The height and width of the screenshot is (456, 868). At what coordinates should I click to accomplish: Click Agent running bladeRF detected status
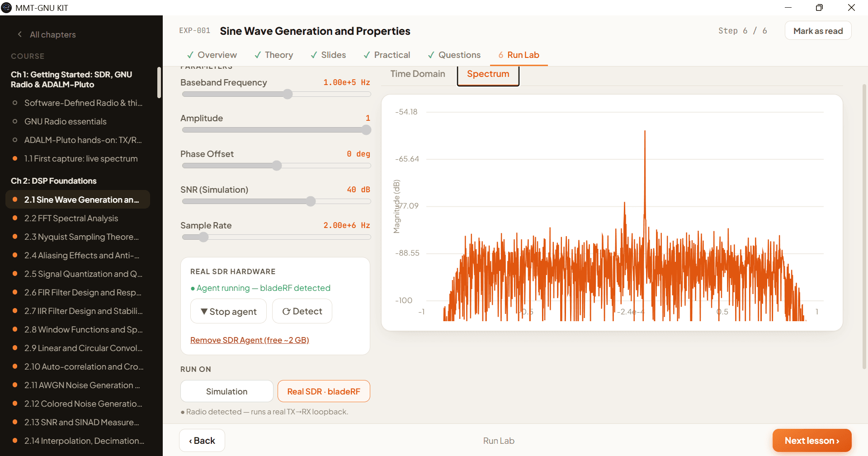(260, 288)
